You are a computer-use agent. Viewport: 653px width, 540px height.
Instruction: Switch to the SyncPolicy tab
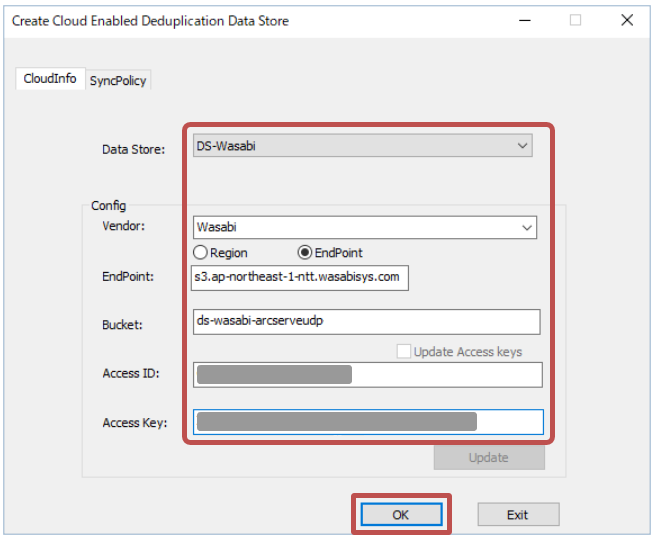(119, 81)
